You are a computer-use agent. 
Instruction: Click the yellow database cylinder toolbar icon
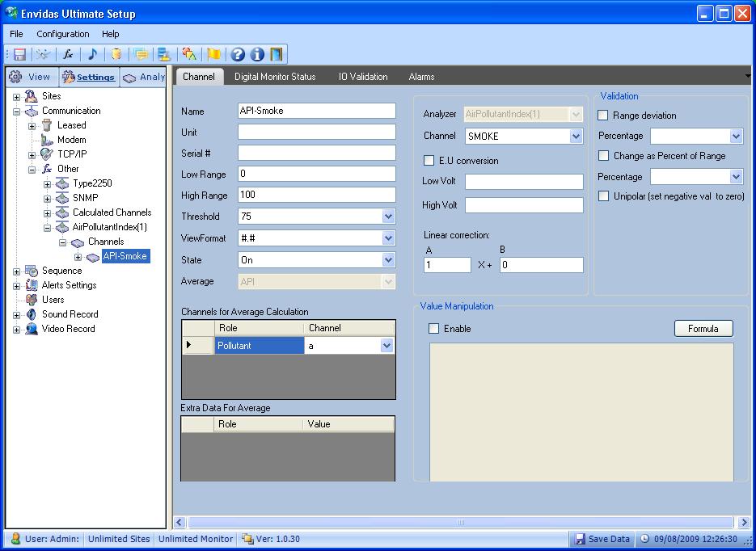(116, 54)
